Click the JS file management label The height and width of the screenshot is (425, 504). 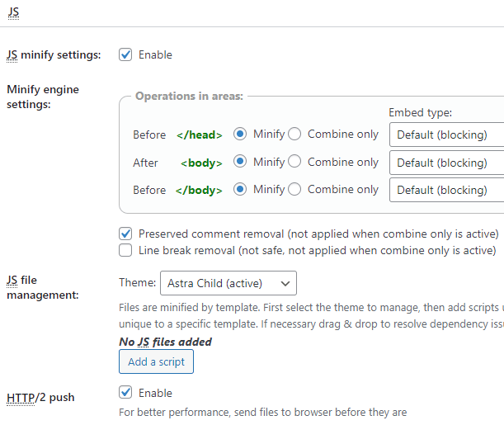[42, 287]
